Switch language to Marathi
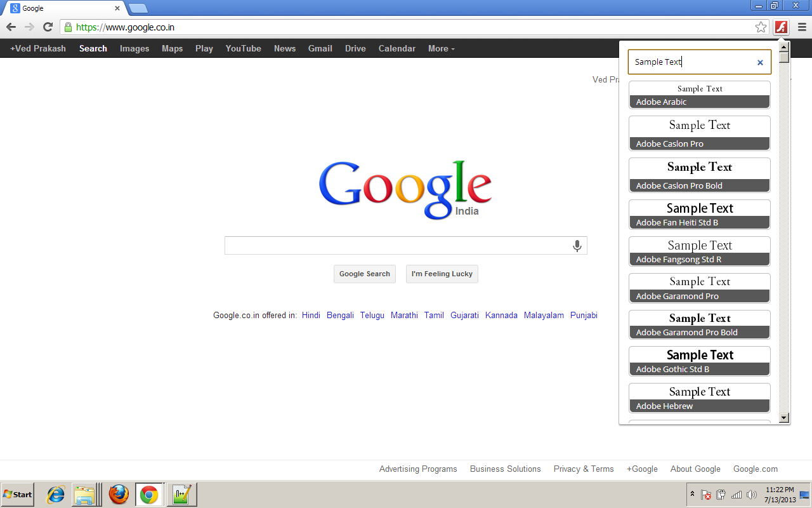 [x=404, y=315]
